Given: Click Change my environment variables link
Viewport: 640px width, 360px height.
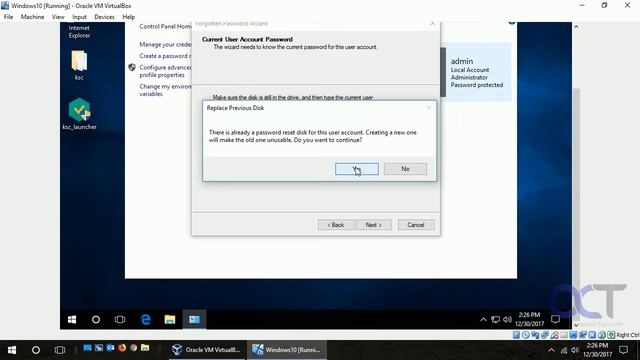Looking at the screenshot, I should [x=165, y=90].
